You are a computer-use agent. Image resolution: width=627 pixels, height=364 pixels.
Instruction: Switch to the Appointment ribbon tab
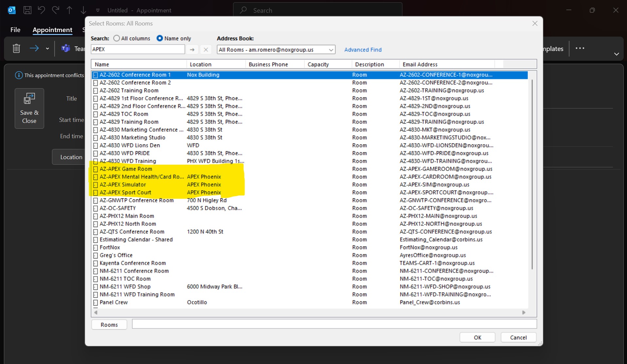point(52,30)
